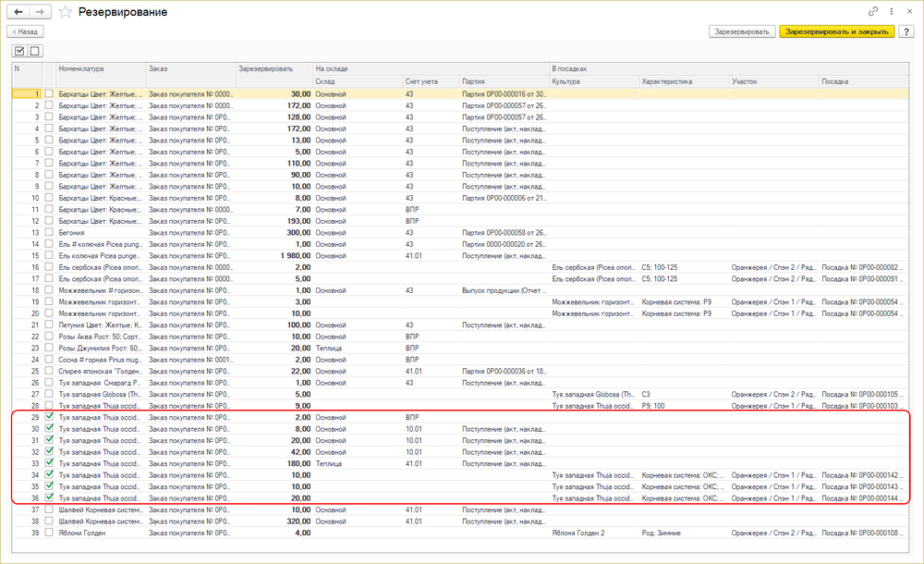Add Резервирование to favorites with star icon
The image size is (924, 564).
click(66, 12)
